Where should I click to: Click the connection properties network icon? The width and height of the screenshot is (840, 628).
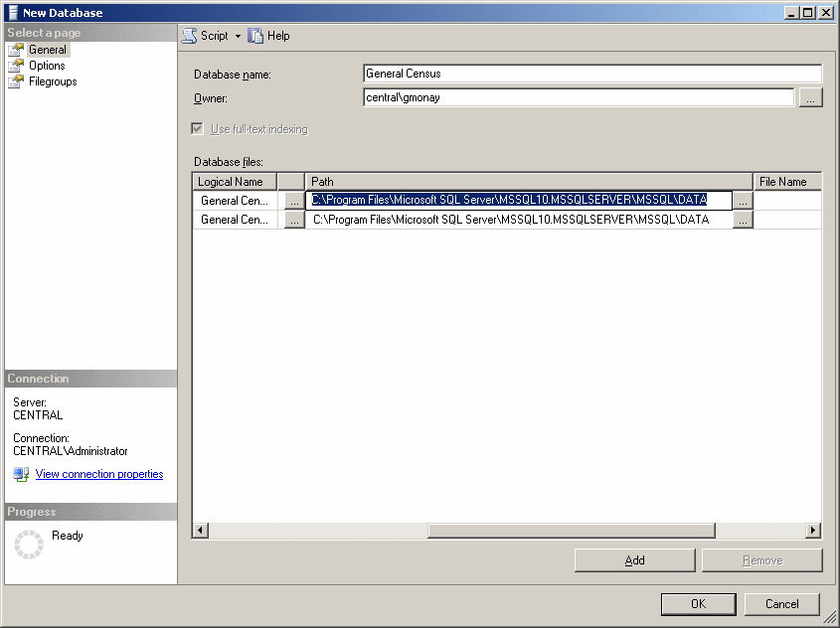pyautogui.click(x=21, y=474)
